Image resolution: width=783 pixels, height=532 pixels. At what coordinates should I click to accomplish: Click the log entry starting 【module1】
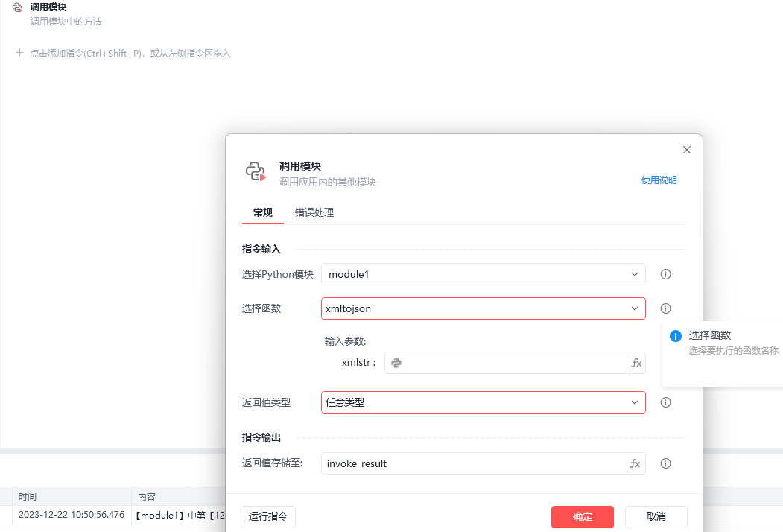pos(180,516)
